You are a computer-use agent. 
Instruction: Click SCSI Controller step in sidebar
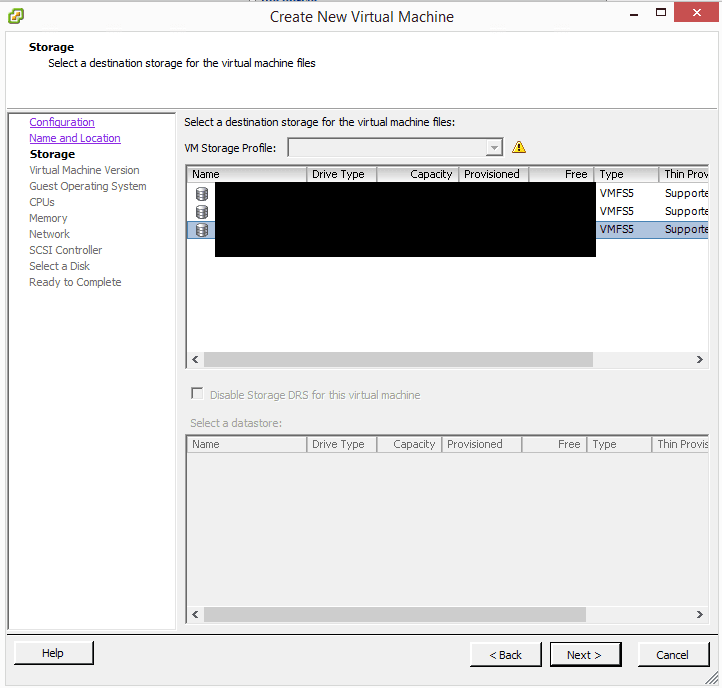(x=66, y=250)
